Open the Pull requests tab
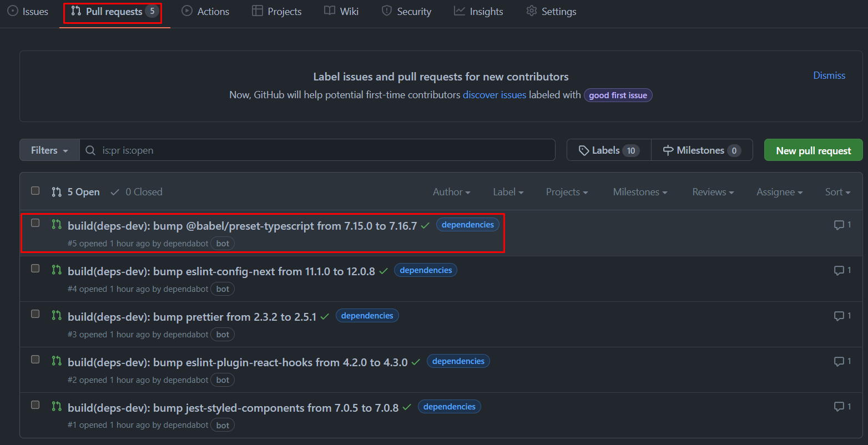The width and height of the screenshot is (868, 445). [x=115, y=12]
